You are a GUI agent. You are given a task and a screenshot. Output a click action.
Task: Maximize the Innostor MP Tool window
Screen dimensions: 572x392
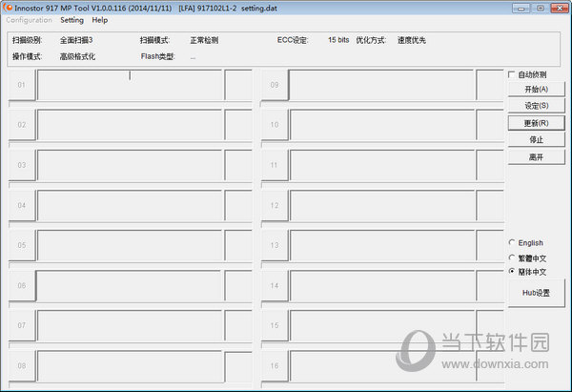(541, 8)
